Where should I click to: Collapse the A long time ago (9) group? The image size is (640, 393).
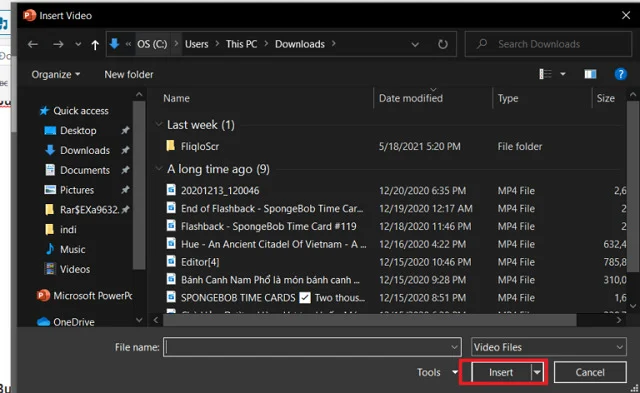click(159, 169)
